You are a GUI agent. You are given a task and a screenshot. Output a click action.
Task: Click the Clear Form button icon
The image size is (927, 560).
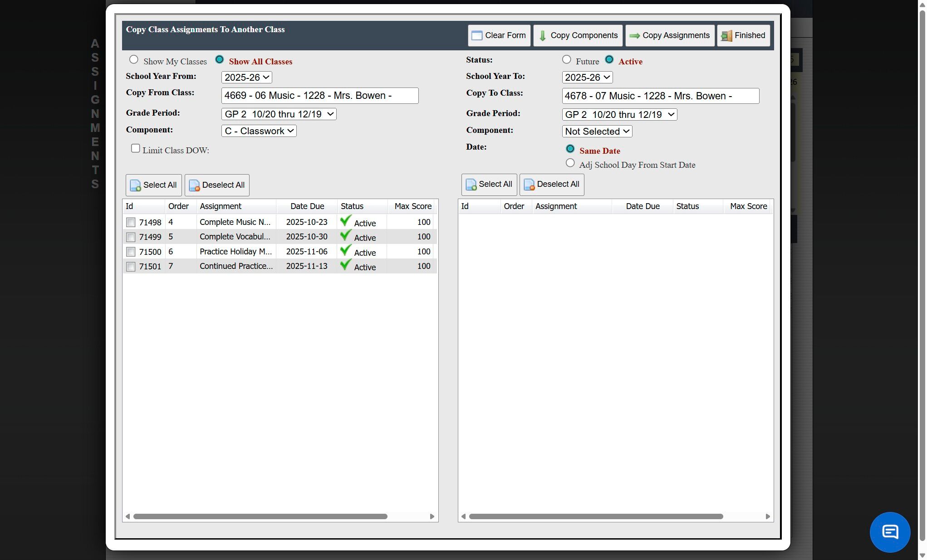click(x=476, y=36)
